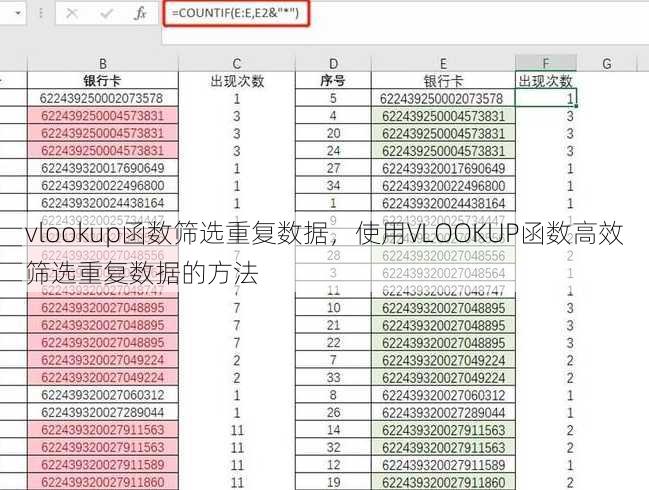Click the 序号 cell with value 22

click(333, 342)
